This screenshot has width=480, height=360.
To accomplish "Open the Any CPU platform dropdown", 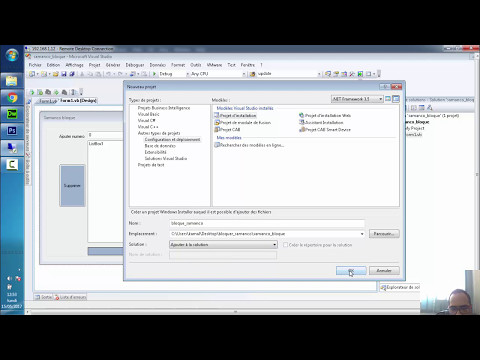I will pyautogui.click(x=244, y=74).
